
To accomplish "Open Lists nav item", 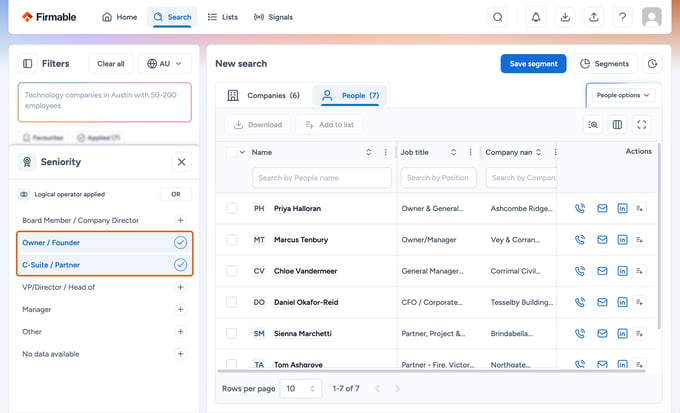I will click(222, 17).
